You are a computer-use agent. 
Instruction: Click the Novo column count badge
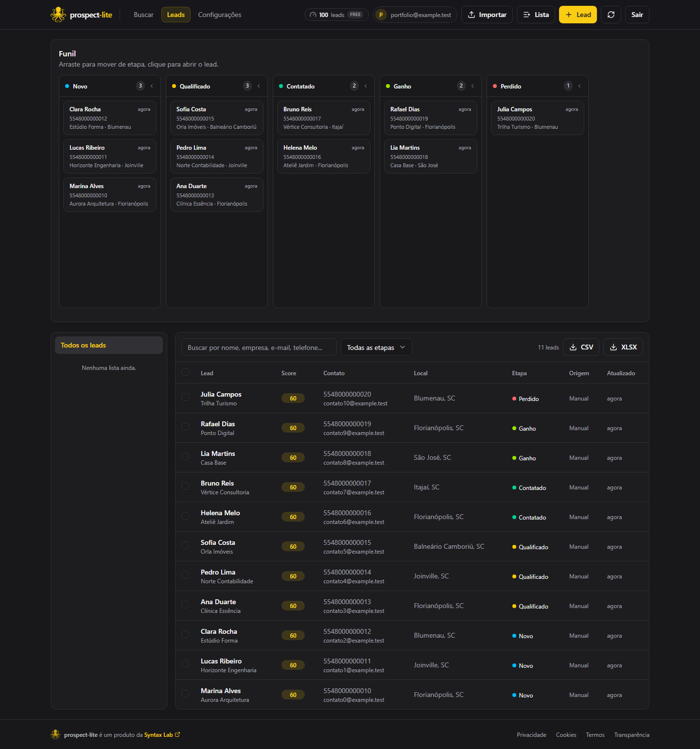pyautogui.click(x=140, y=86)
